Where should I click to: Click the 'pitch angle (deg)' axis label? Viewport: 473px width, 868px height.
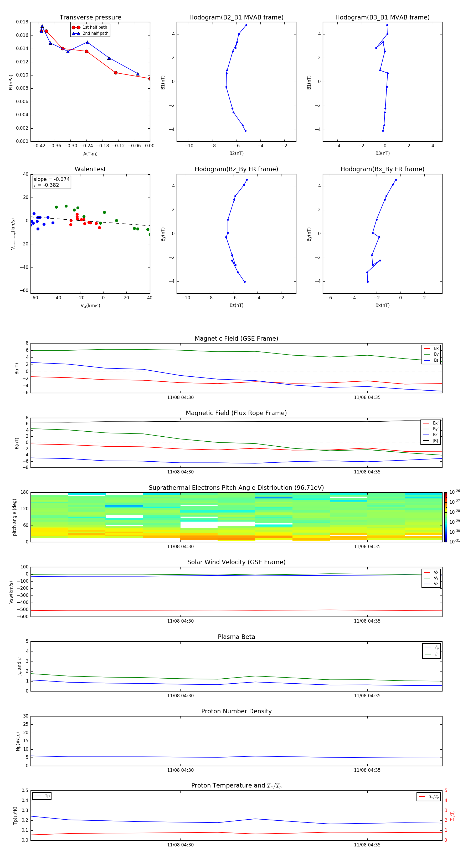(x=14, y=517)
